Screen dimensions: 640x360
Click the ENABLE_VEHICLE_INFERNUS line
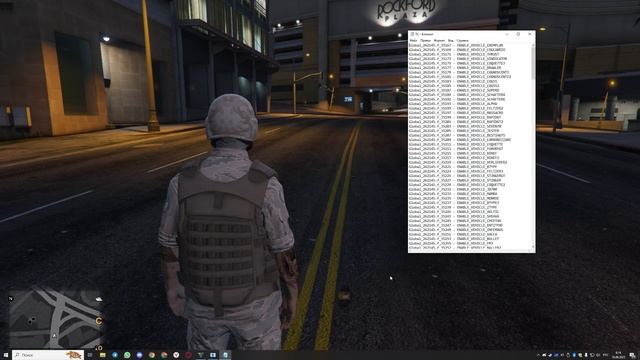[456, 230]
